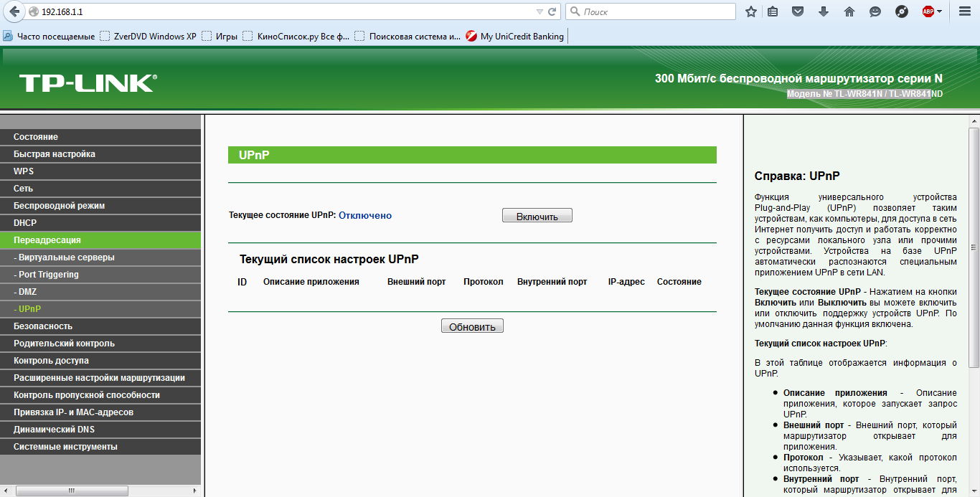The image size is (980, 497).
Task: Bookmark this page with the star icon
Action: [751, 11]
